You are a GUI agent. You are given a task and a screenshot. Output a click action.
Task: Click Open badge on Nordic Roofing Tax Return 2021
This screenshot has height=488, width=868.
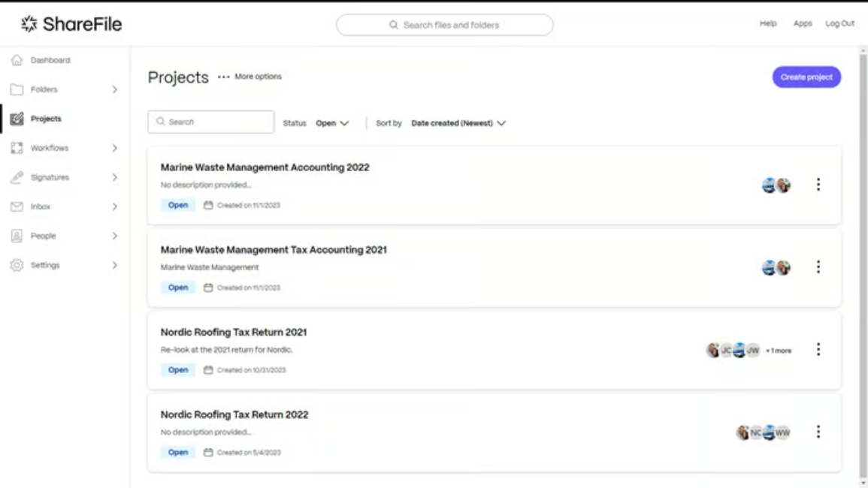pyautogui.click(x=178, y=369)
